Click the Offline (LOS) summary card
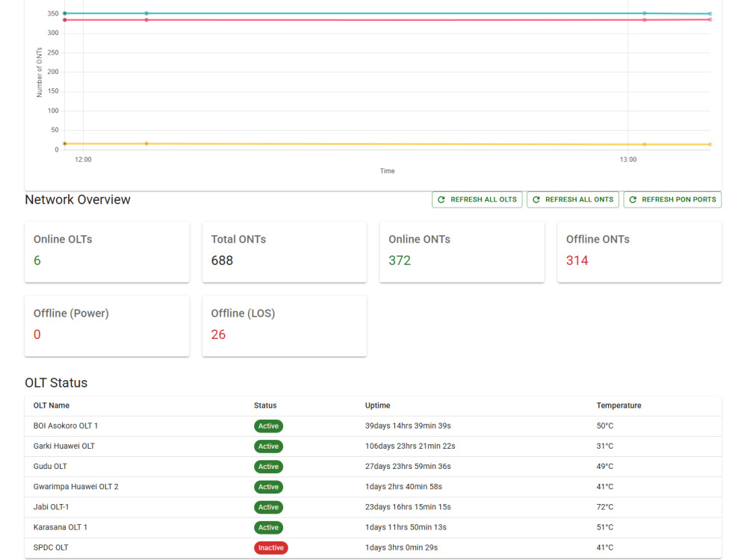 coord(285,326)
